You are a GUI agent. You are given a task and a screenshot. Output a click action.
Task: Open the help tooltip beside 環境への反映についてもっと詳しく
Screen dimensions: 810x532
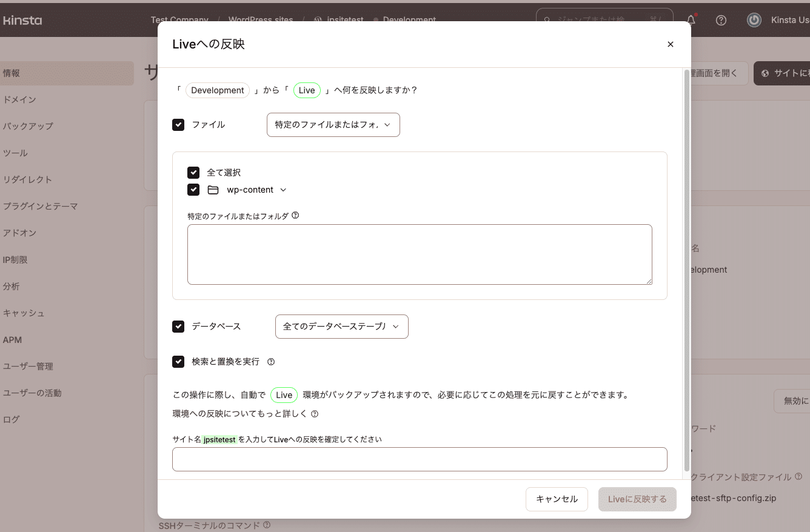point(313,414)
